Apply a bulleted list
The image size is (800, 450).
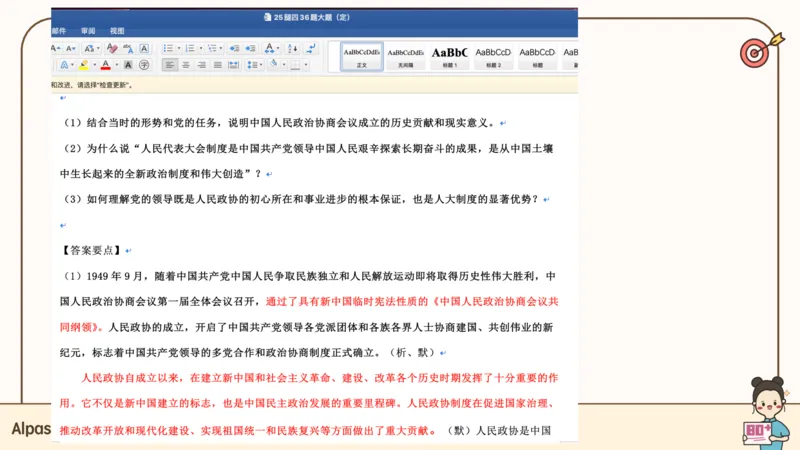coord(168,48)
